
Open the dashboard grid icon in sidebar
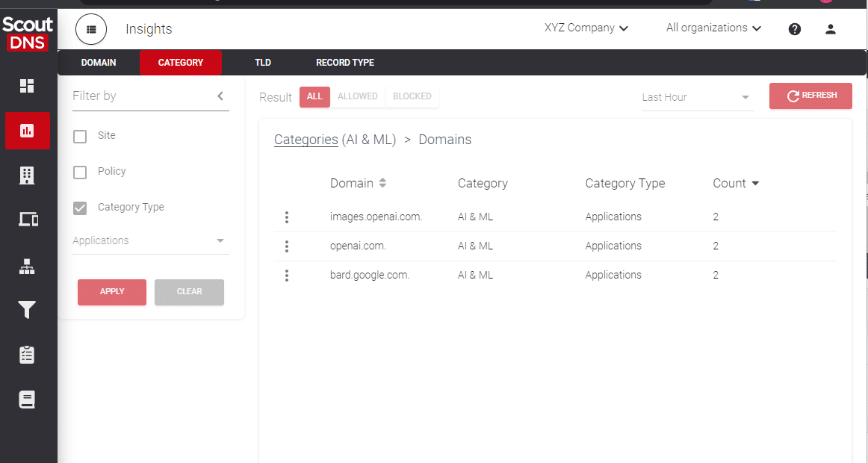[x=27, y=86]
